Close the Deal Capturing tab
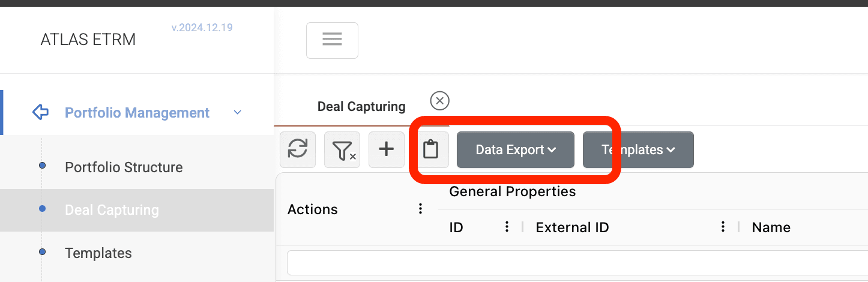 pyautogui.click(x=440, y=101)
